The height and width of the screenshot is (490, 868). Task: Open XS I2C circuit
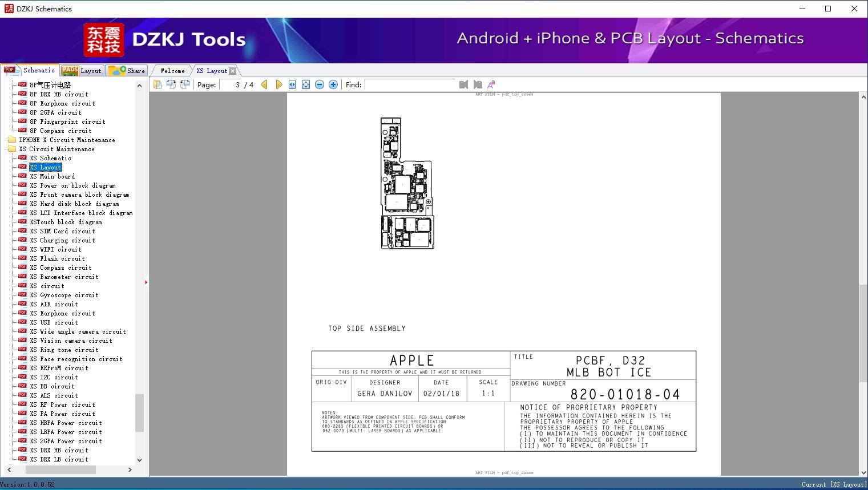coord(54,377)
